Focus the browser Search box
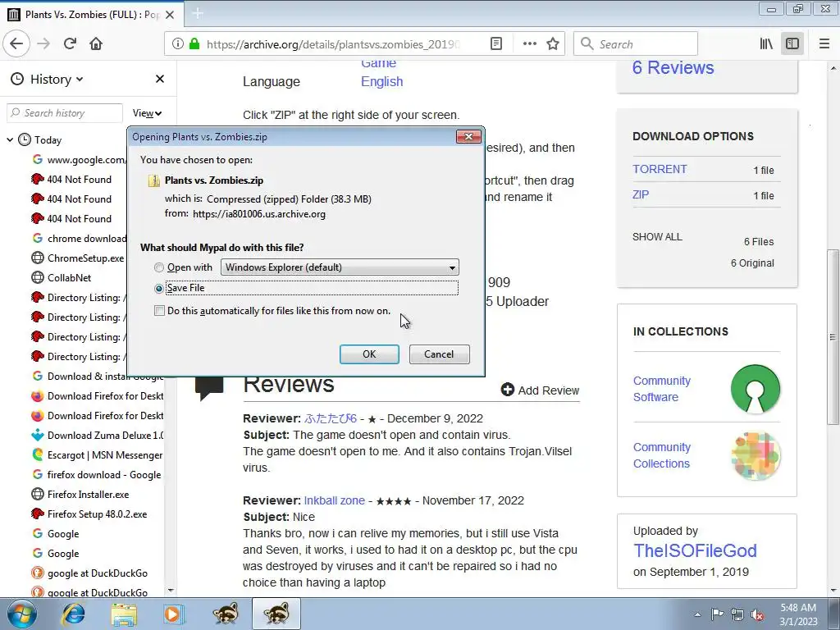This screenshot has height=630, width=840. (636, 44)
